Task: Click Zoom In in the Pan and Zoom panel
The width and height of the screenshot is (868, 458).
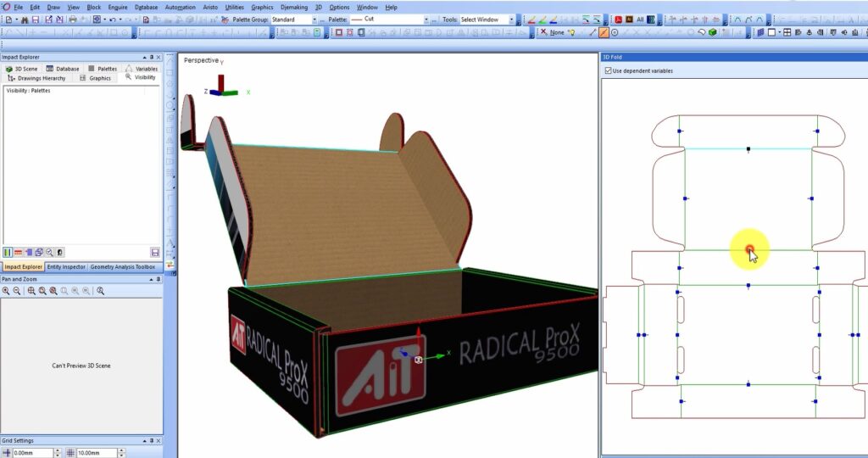Action: [x=6, y=291]
